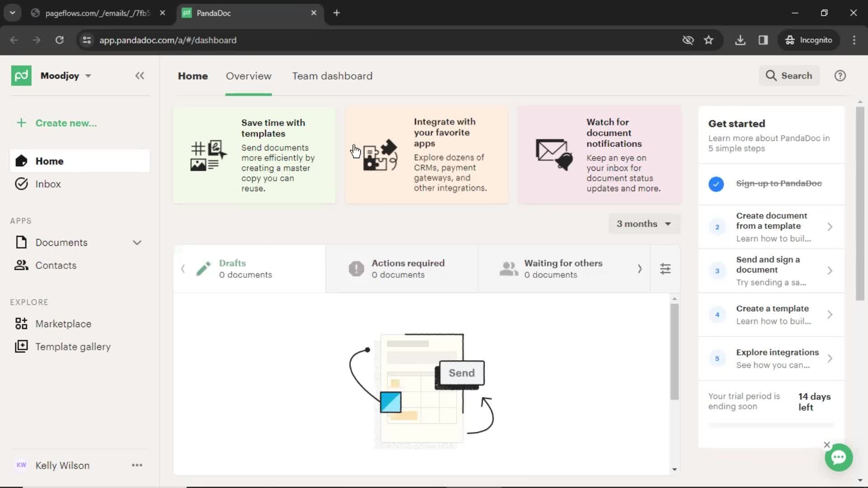Open Save time with templates card
This screenshot has height=488, width=868.
coord(254,155)
